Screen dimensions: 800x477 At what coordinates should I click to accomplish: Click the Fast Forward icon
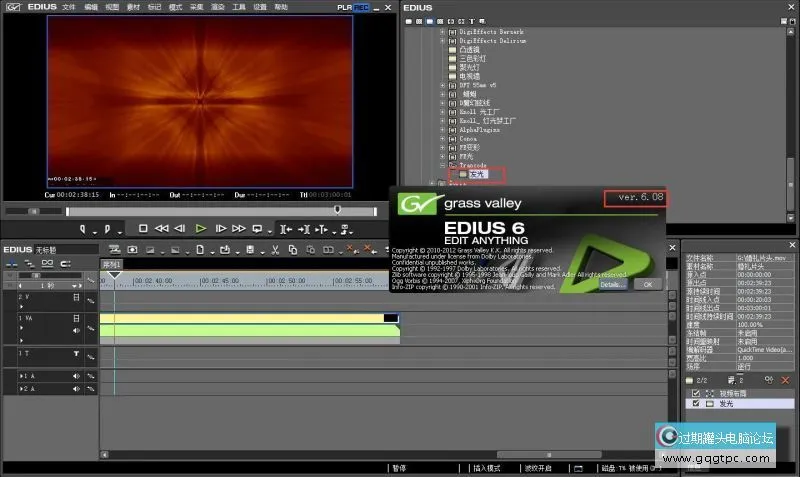click(x=239, y=228)
